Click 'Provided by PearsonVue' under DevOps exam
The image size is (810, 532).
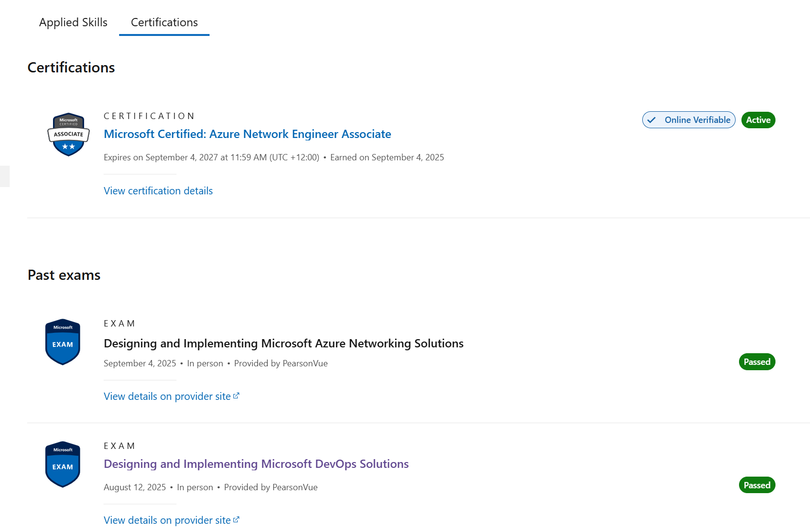click(271, 487)
